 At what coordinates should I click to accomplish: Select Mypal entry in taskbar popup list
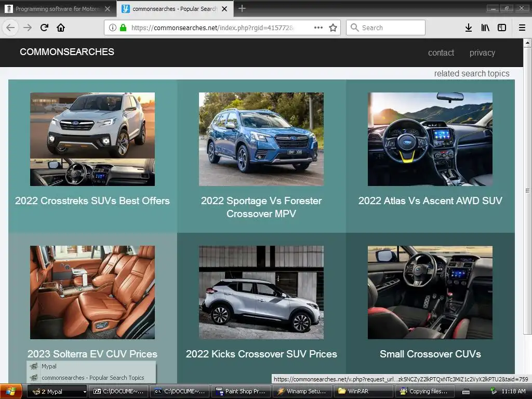tap(91, 366)
